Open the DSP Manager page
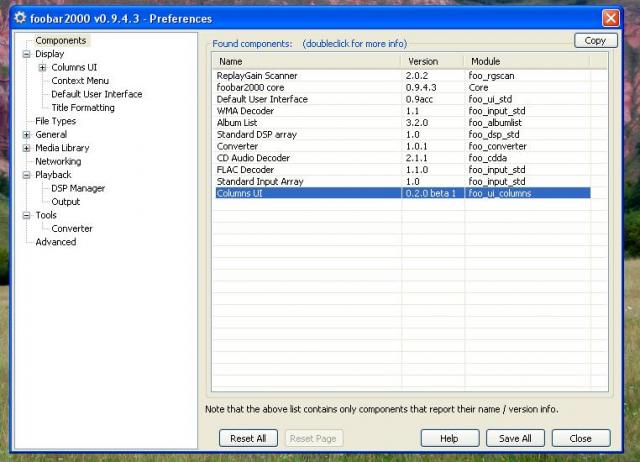Viewport: 640px width, 462px height. tap(78, 189)
